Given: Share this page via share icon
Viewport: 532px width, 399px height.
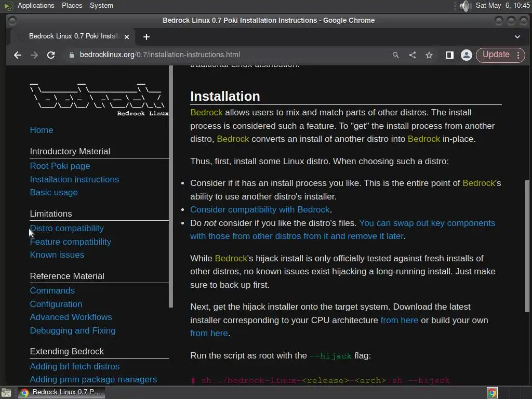Looking at the screenshot, I should tap(412, 55).
